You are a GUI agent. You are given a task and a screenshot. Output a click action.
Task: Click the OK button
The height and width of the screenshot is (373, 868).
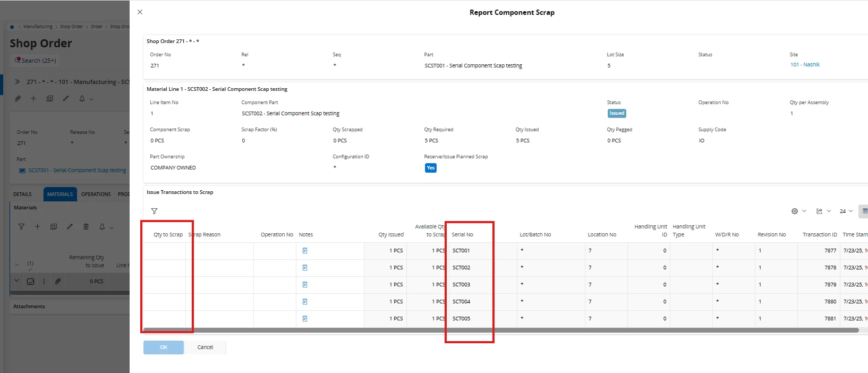[164, 347]
